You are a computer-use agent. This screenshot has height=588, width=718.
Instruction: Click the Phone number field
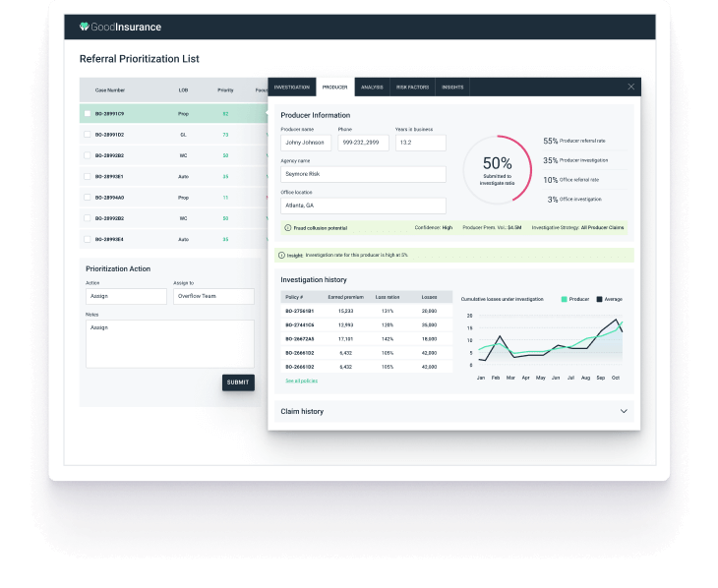coord(363,143)
